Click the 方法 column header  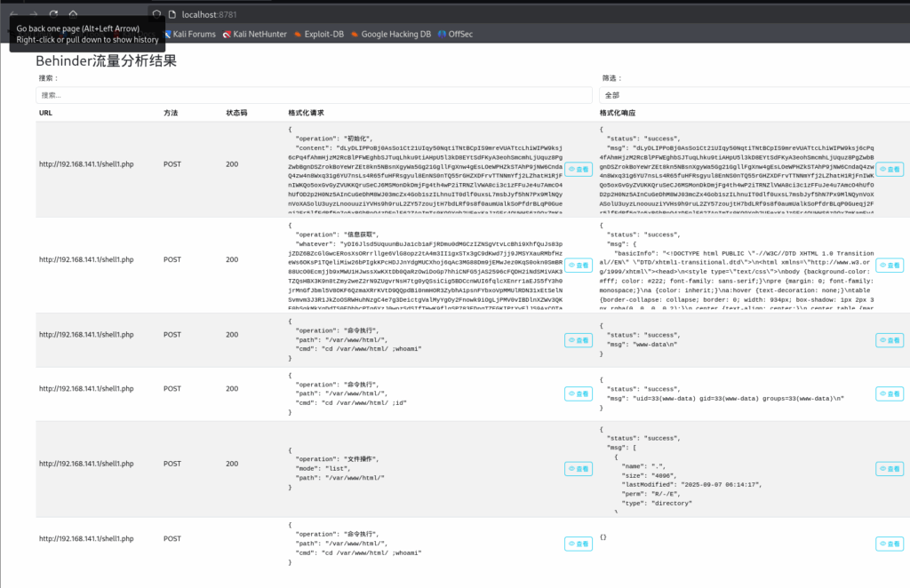pos(171,113)
